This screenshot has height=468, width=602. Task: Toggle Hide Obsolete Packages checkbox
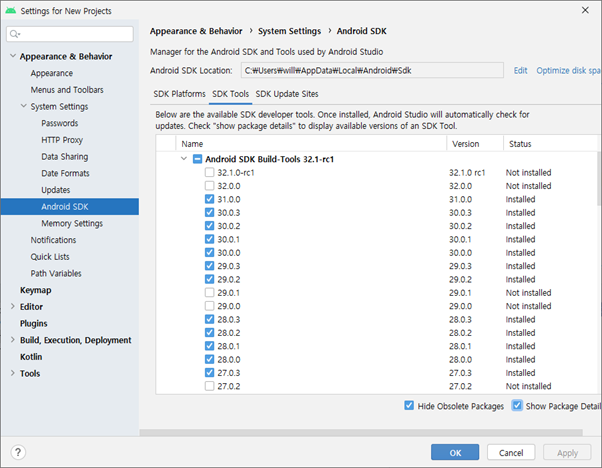(x=409, y=405)
